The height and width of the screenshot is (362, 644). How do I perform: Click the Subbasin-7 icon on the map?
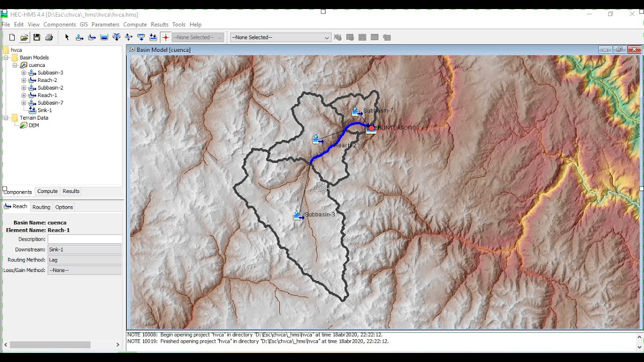point(357,112)
